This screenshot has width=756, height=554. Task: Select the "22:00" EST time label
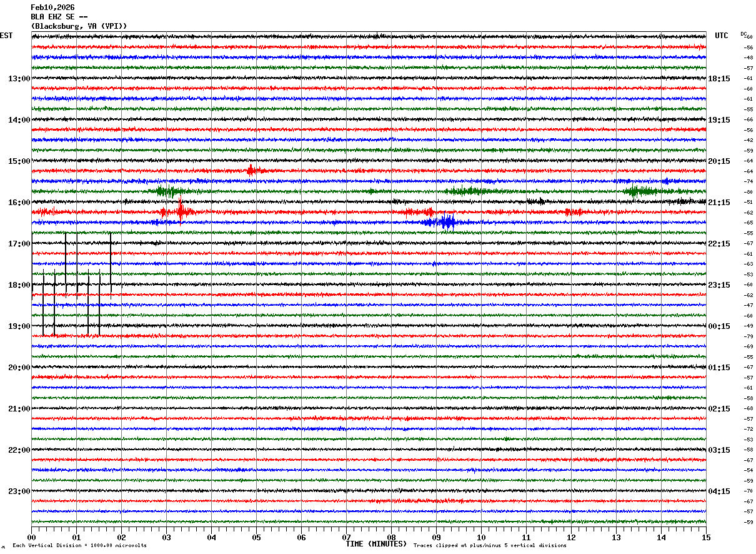19,450
